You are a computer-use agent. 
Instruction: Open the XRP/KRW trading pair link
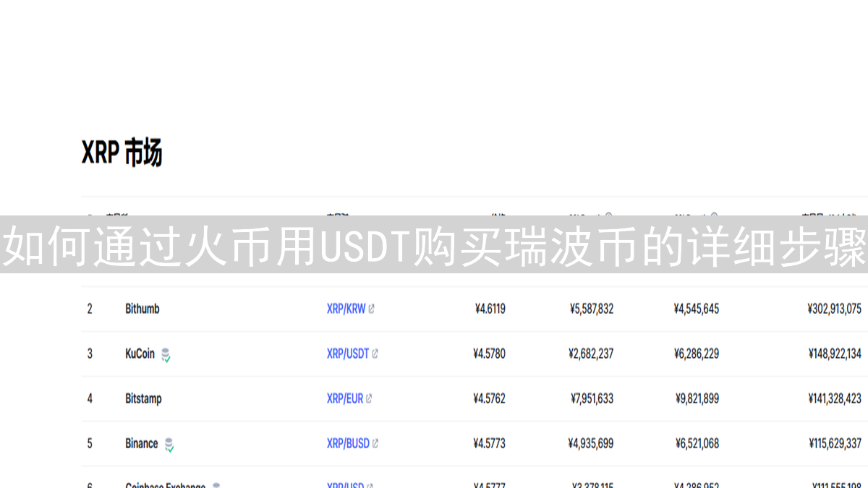click(346, 309)
